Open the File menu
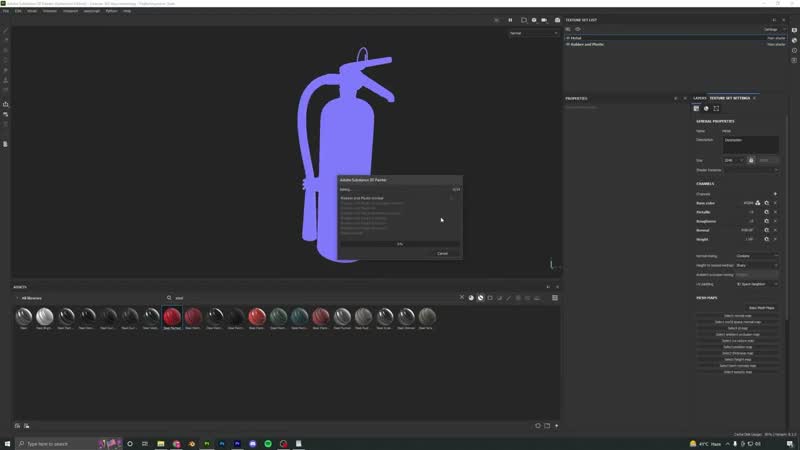The image size is (800, 450). pos(6,11)
